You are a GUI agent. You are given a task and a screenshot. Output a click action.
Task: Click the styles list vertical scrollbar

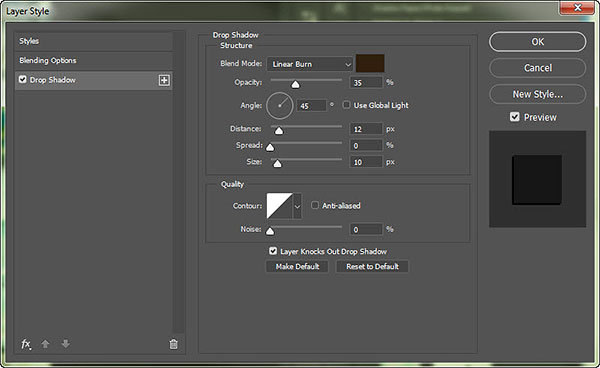[179, 182]
